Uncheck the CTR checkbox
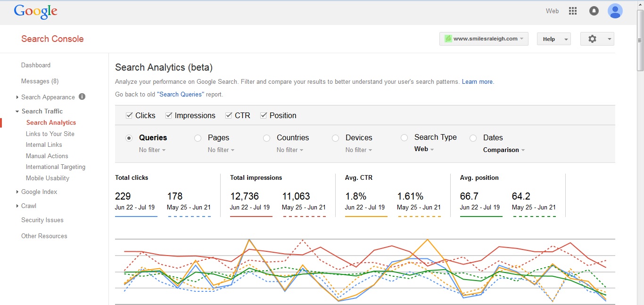Image resolution: width=644 pixels, height=305 pixels. coord(229,115)
